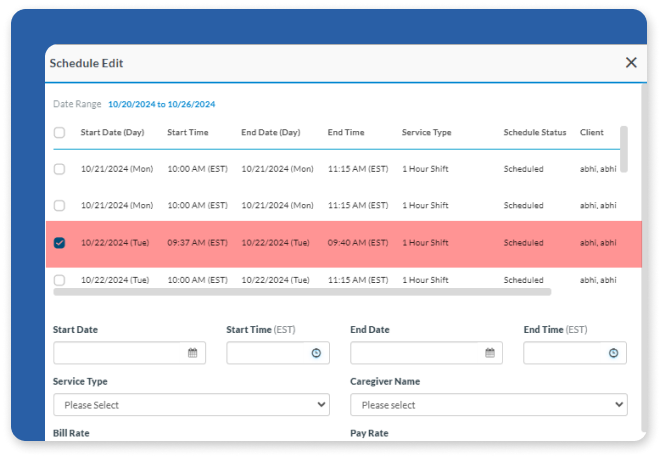
Task: Click the Service Type column header
Action: click(x=426, y=132)
